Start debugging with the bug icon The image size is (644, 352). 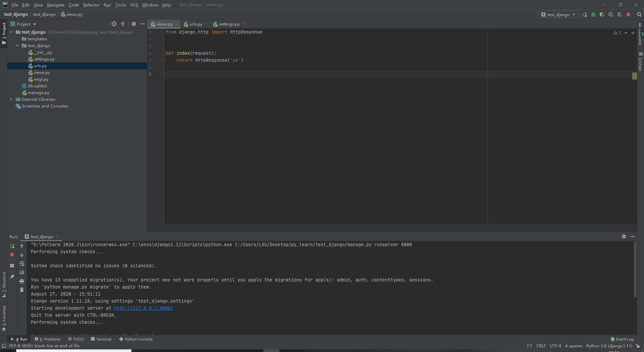tap(593, 14)
